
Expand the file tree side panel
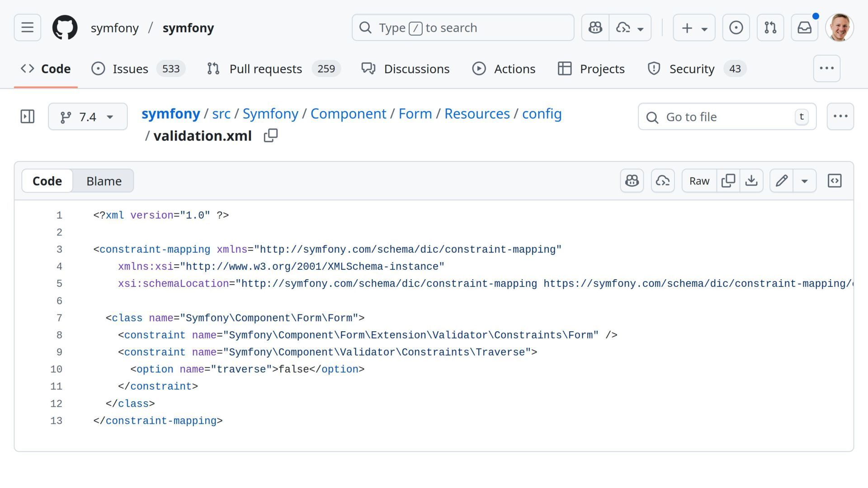point(27,117)
